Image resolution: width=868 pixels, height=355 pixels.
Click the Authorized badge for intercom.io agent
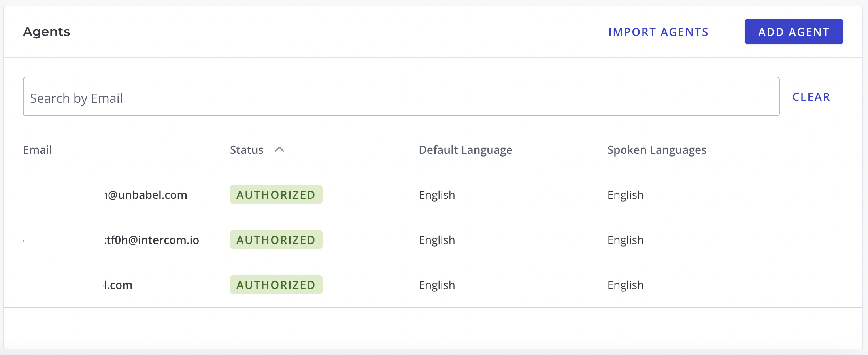[x=276, y=240]
